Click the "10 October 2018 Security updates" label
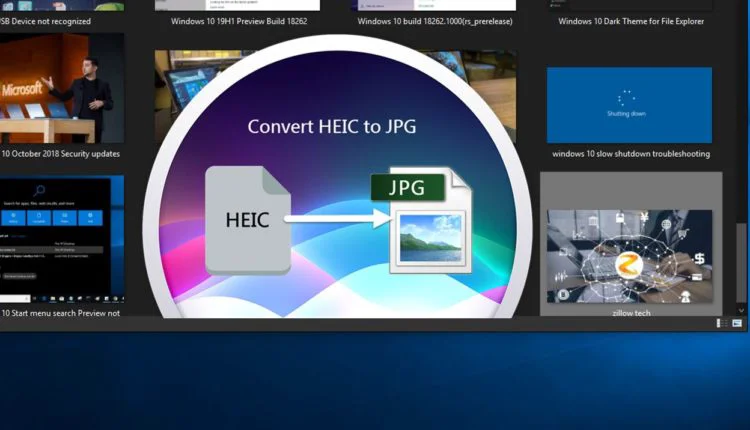The height and width of the screenshot is (430, 750). pyautogui.click(x=60, y=154)
